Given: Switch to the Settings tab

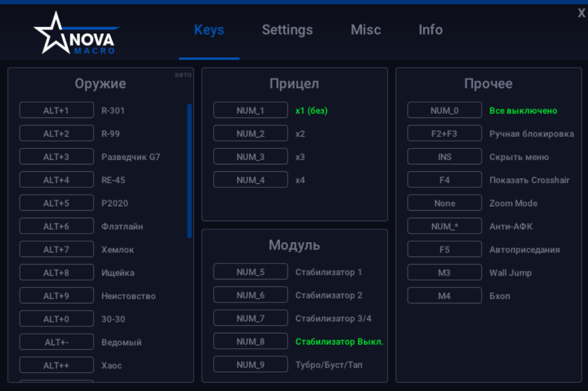Looking at the screenshot, I should tap(287, 30).
